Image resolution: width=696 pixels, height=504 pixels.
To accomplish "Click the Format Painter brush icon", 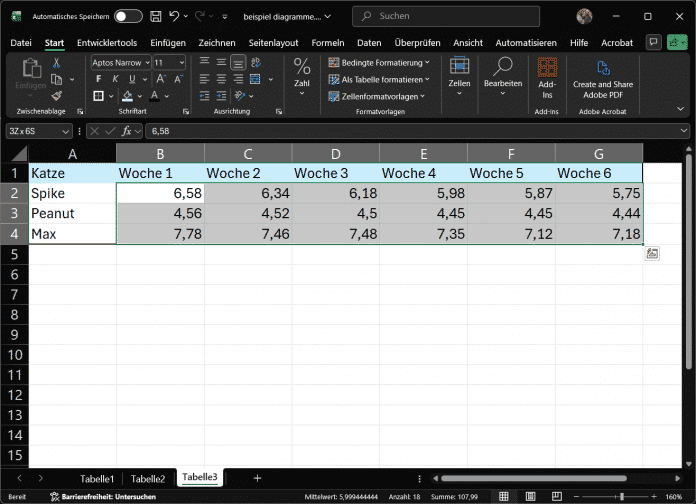I will (x=56, y=95).
